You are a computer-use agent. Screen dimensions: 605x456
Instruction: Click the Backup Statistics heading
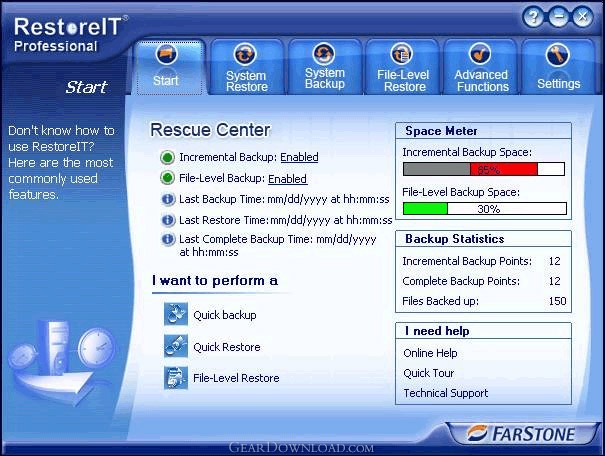tap(455, 239)
